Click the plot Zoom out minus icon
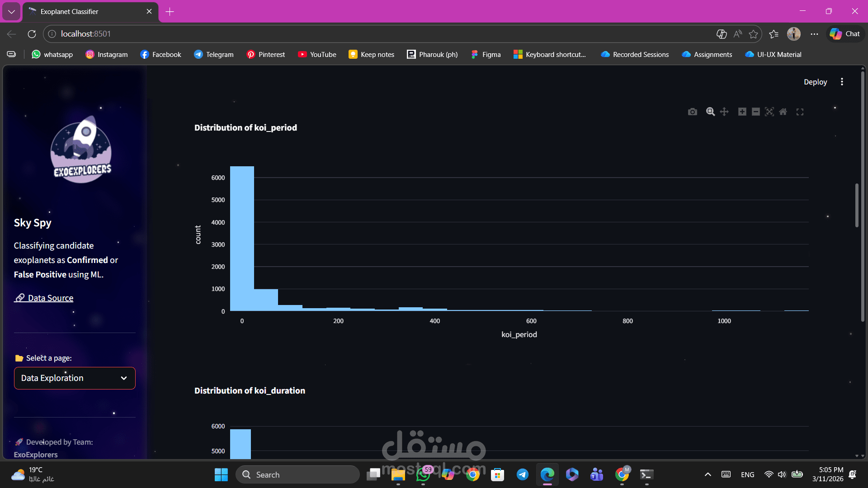The image size is (868, 488). pyautogui.click(x=755, y=112)
